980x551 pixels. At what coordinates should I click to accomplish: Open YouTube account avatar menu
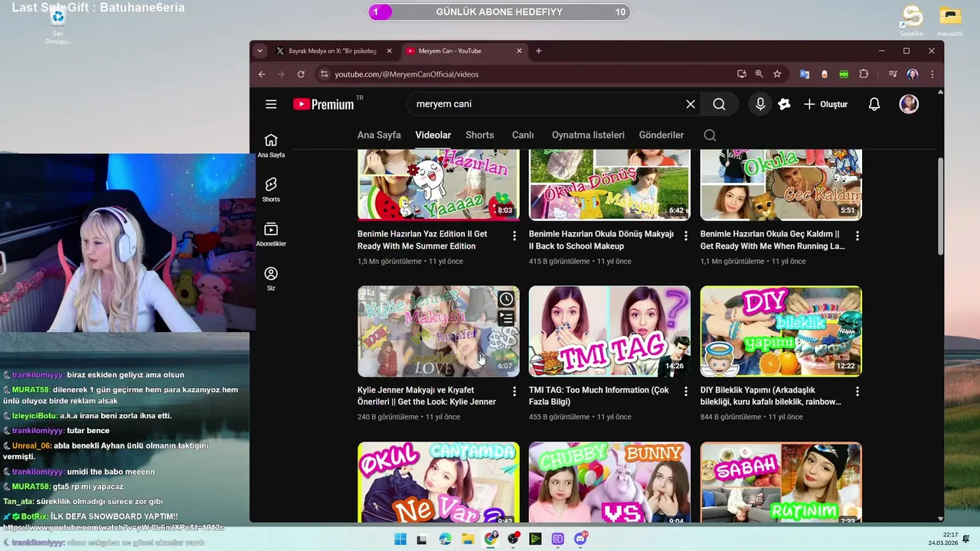909,104
